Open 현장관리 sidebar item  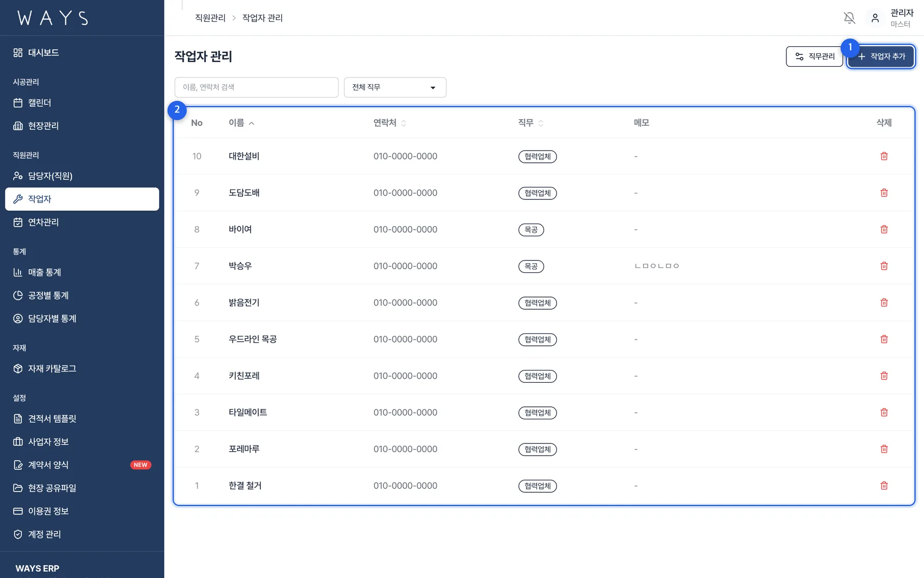[x=82, y=126]
